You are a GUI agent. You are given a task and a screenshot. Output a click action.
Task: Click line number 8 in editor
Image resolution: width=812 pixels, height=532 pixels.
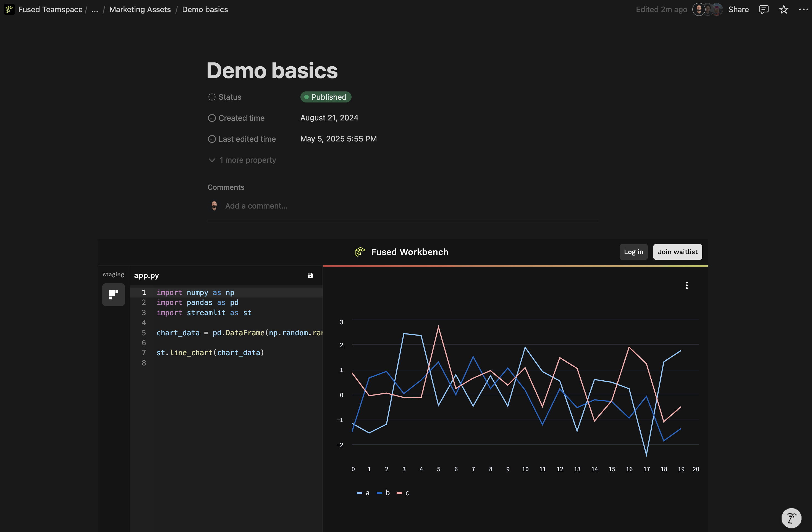144,363
